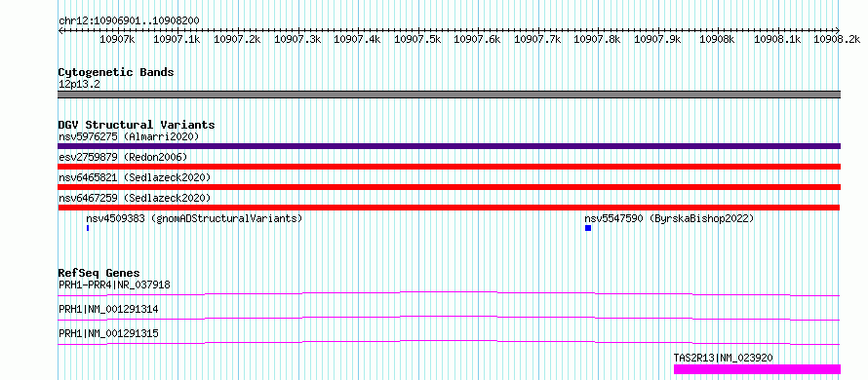
Task: Click the RefSeq Genes track title
Action: point(99,273)
